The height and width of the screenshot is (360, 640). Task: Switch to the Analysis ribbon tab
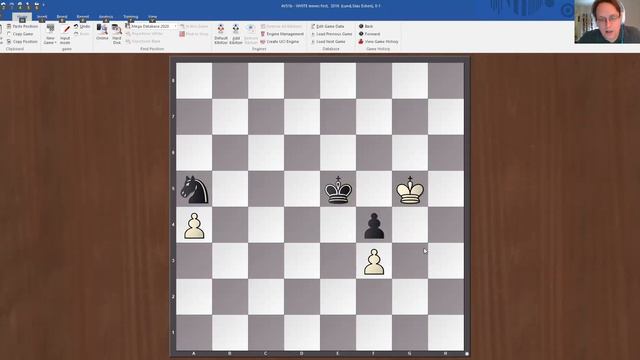pyautogui.click(x=106, y=17)
